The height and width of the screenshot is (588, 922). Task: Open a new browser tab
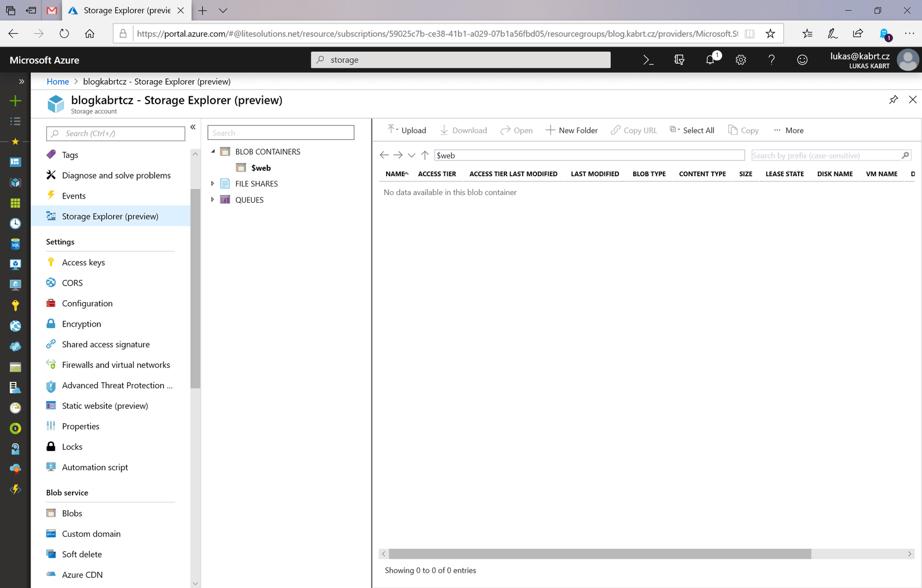pyautogui.click(x=203, y=10)
